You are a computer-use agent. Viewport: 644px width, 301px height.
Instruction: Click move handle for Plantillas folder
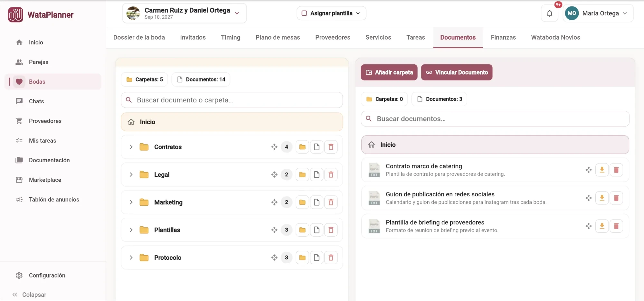click(x=274, y=230)
